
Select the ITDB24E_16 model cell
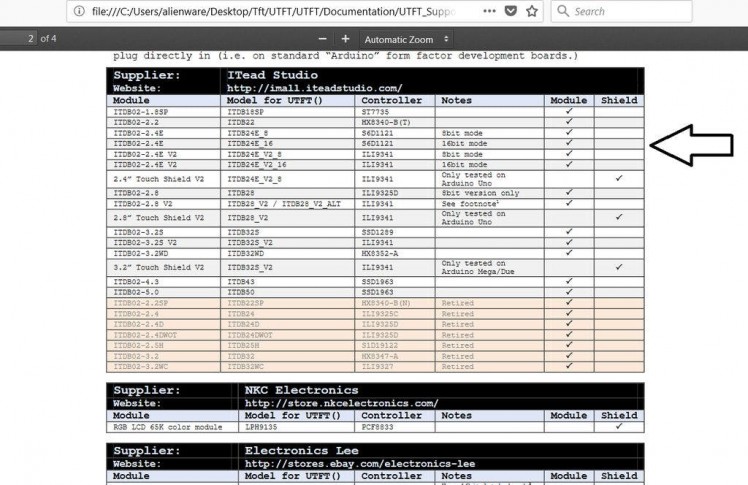tap(288, 144)
